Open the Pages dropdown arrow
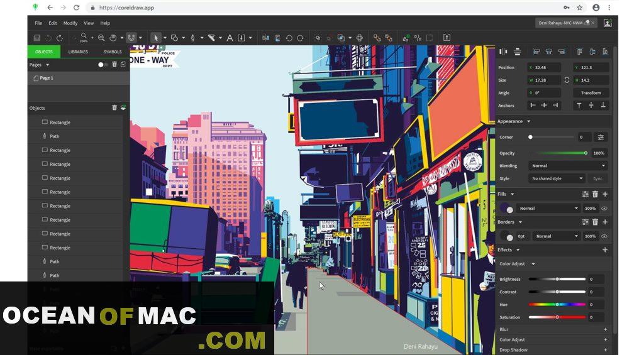The image size is (644, 355). [48, 65]
